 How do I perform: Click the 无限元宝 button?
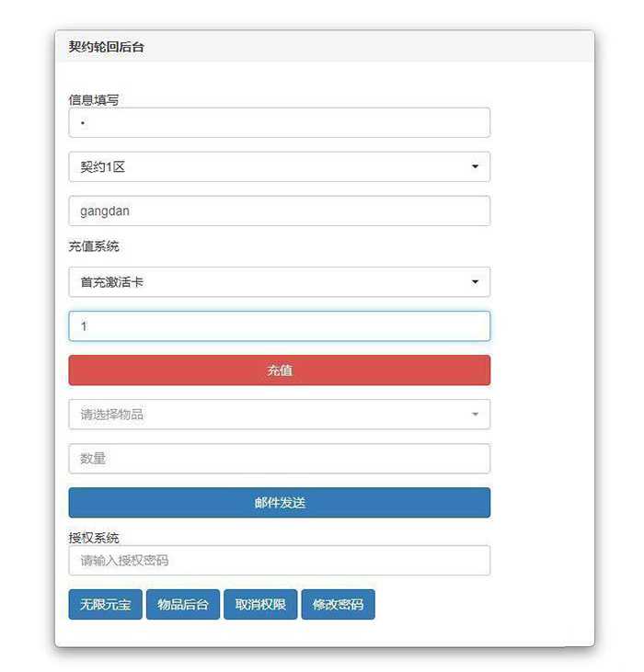pyautogui.click(x=105, y=605)
